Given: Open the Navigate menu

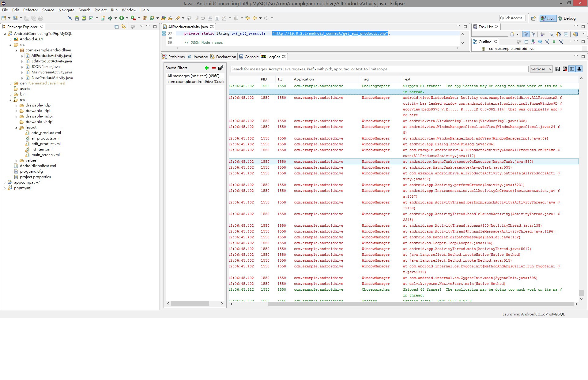Looking at the screenshot, I should 66,10.
